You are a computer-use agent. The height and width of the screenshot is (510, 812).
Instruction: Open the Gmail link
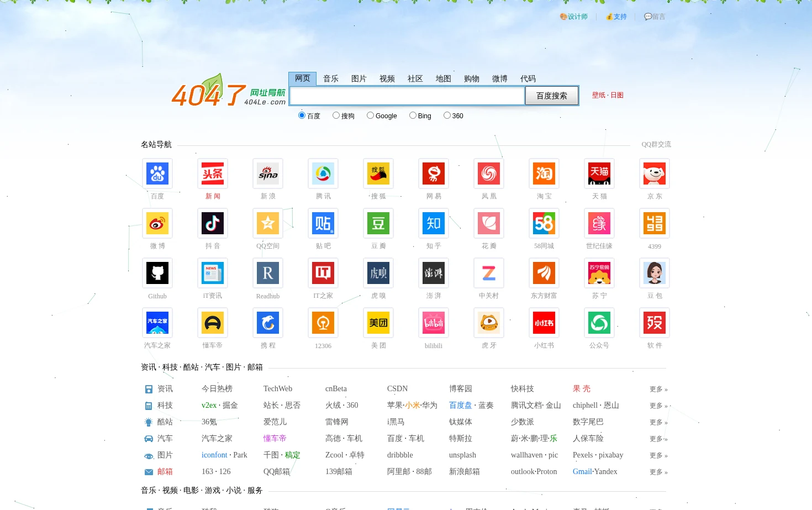click(x=582, y=472)
